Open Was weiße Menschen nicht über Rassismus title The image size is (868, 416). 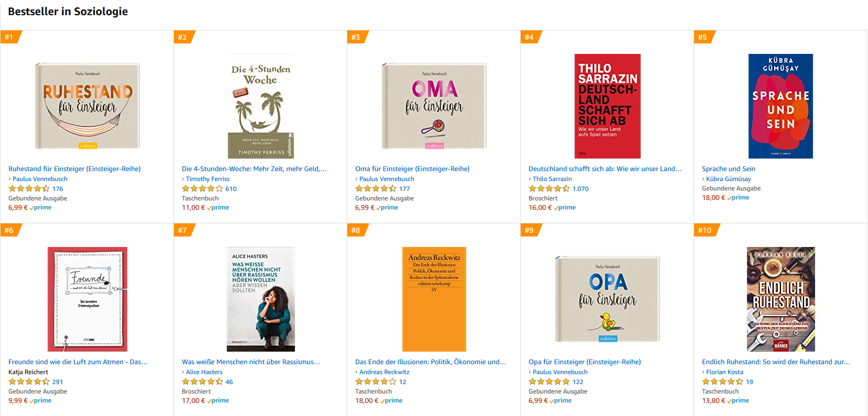point(251,362)
